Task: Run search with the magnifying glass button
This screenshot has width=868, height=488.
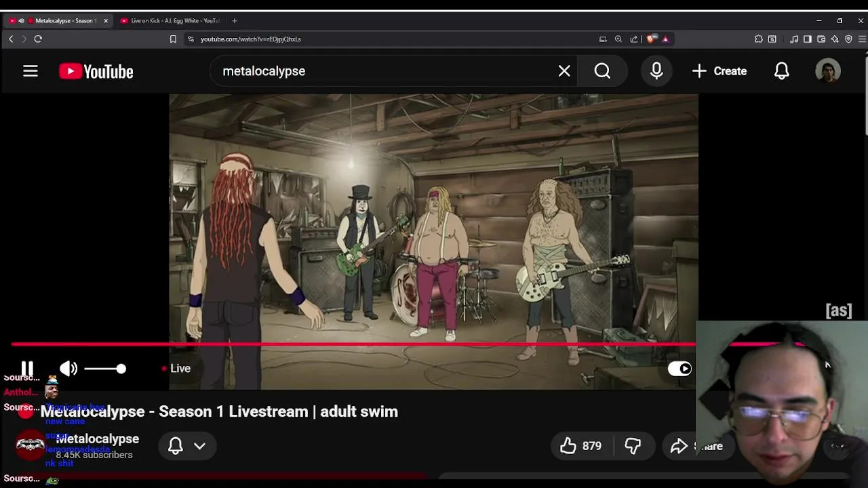Action: [602, 71]
